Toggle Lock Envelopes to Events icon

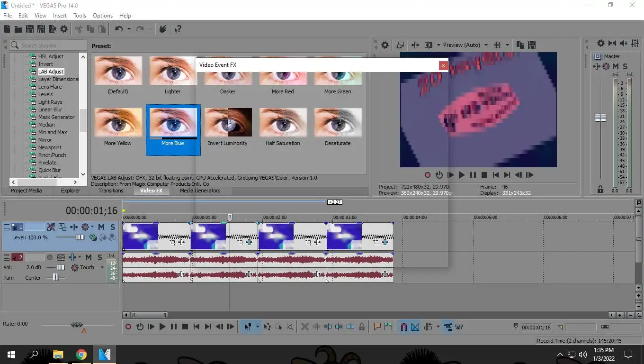click(x=447, y=327)
